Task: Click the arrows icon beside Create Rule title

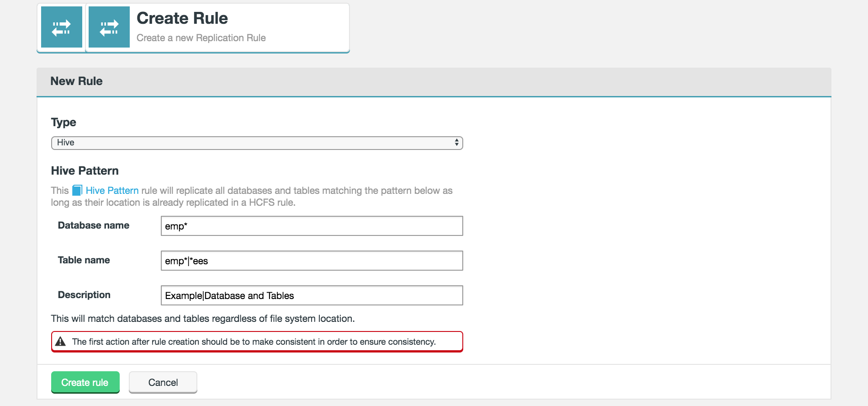Action: [109, 27]
